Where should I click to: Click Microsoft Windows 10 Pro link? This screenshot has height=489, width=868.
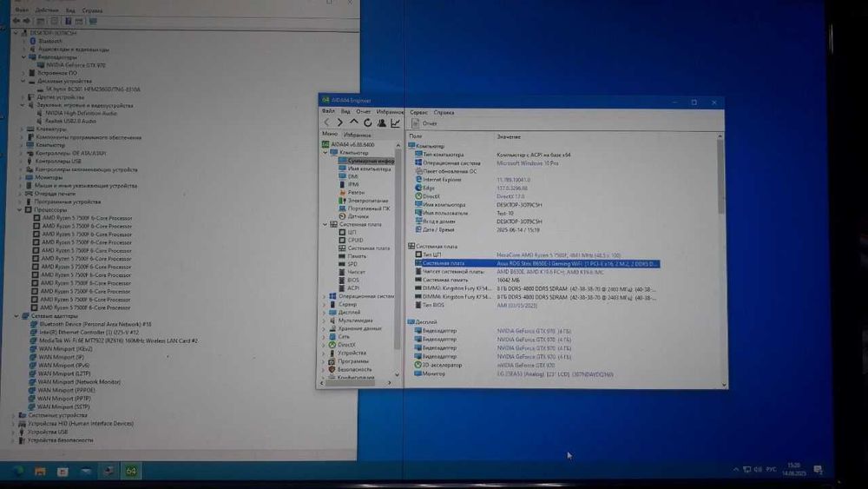tap(528, 163)
